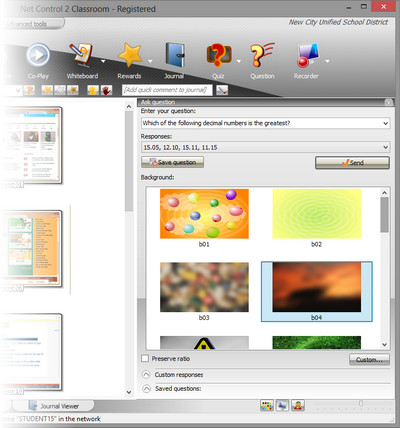Open the Question tool
This screenshot has height=428, width=400.
(x=262, y=55)
